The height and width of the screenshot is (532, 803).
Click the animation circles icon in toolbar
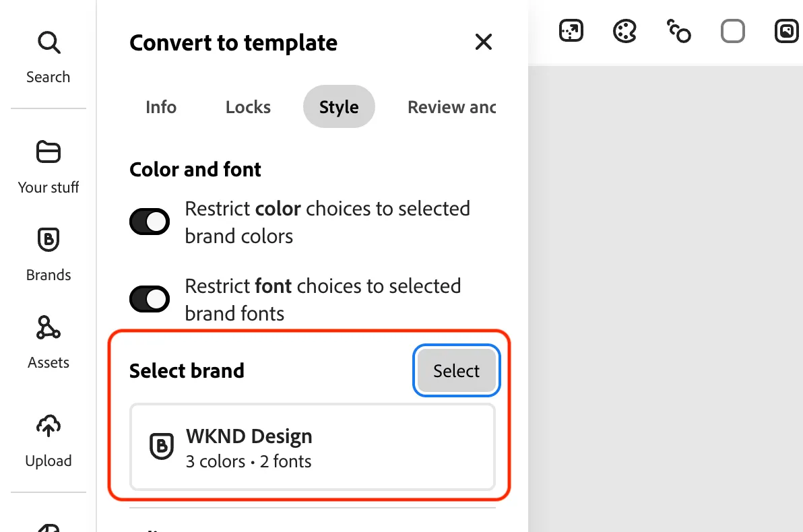(678, 31)
